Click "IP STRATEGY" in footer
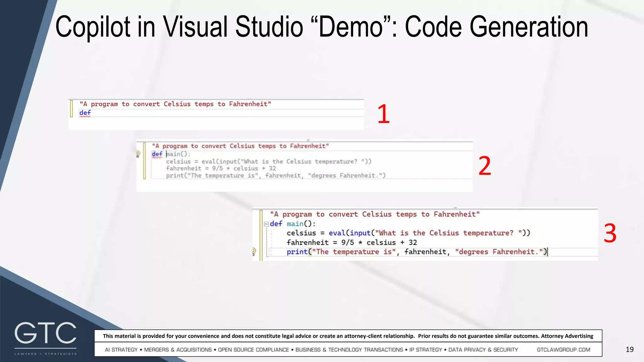Screen dimensions: 644x362 click(426, 350)
